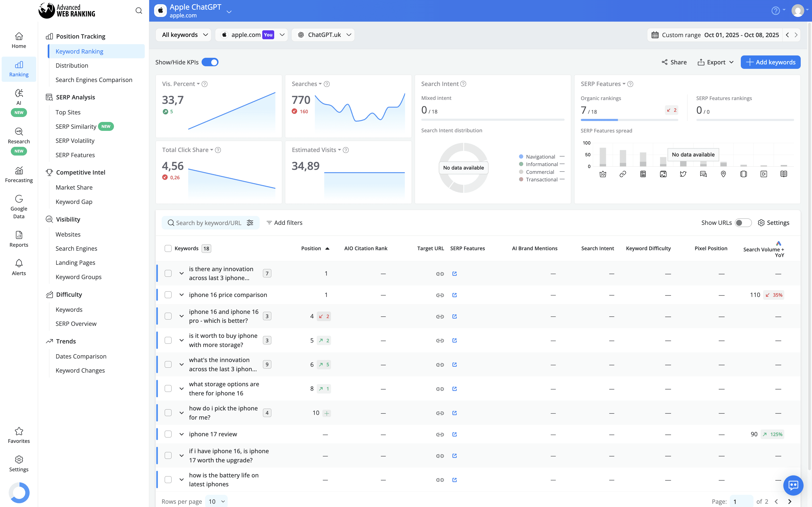The width and height of the screenshot is (812, 507).
Task: Click the page number input field
Action: point(741,502)
